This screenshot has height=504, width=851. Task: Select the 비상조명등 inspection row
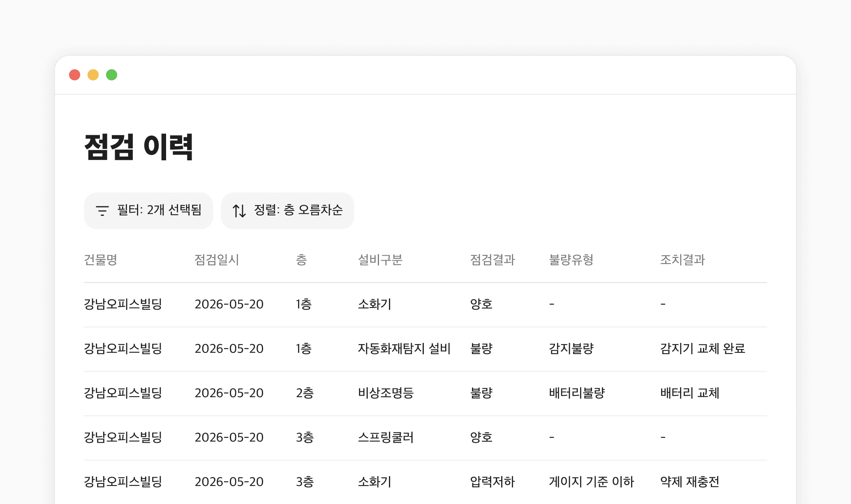click(386, 393)
